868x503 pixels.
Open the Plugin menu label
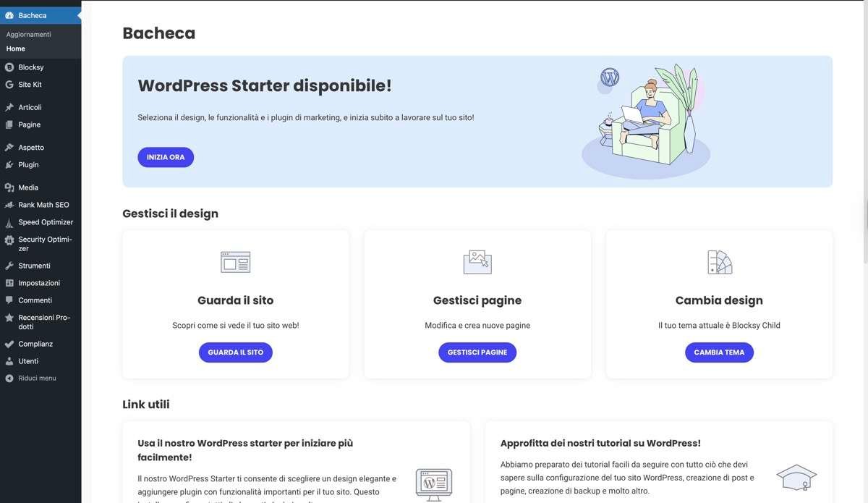tap(29, 165)
